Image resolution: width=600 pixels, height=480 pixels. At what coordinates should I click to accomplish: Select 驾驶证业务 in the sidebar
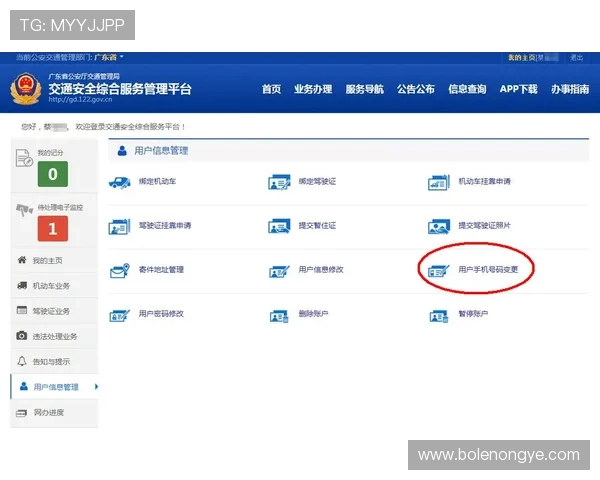pyautogui.click(x=54, y=311)
